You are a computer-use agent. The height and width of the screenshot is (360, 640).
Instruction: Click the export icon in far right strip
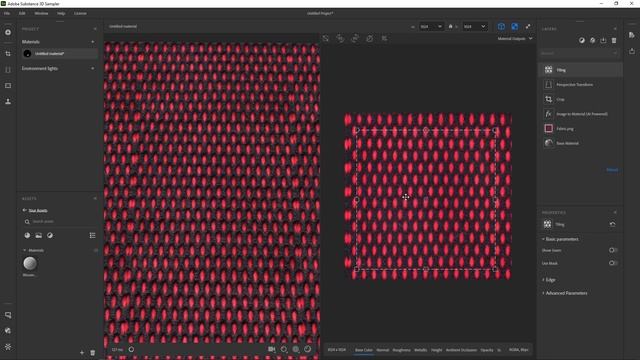click(x=632, y=51)
